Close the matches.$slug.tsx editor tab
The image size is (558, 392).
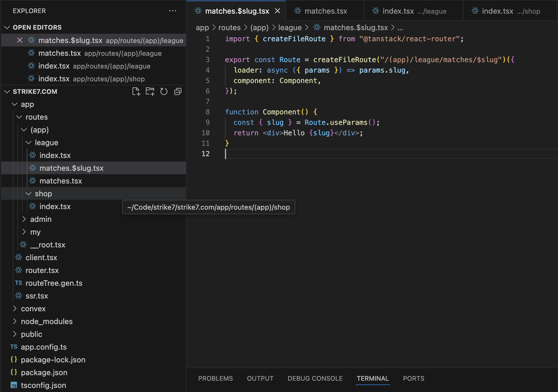click(278, 11)
